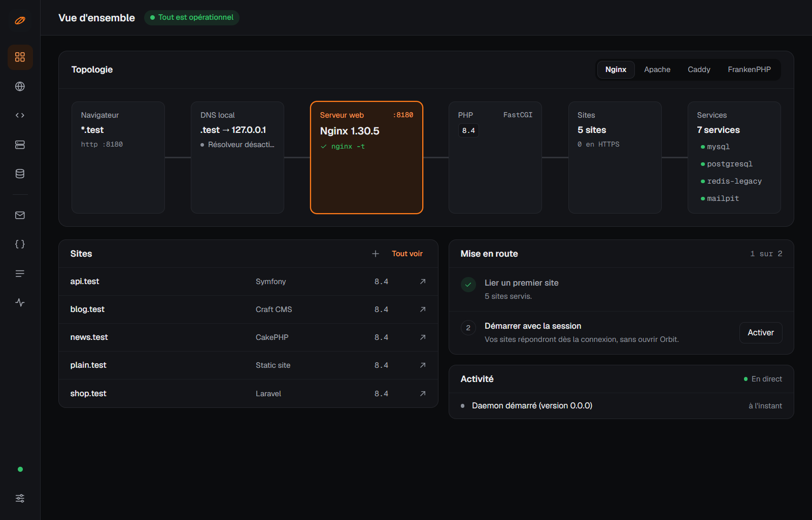Open api.test via its arrow icon

point(423,282)
